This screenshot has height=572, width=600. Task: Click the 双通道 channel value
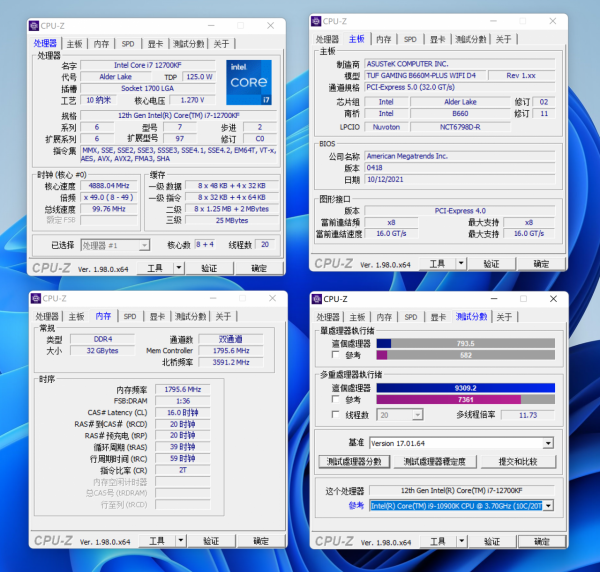pos(231,339)
